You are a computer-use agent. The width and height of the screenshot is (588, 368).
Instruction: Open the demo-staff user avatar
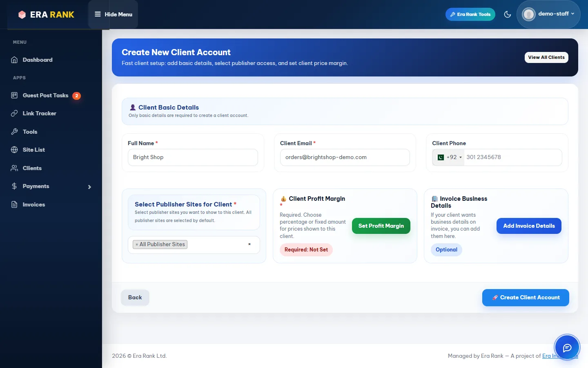529,14
